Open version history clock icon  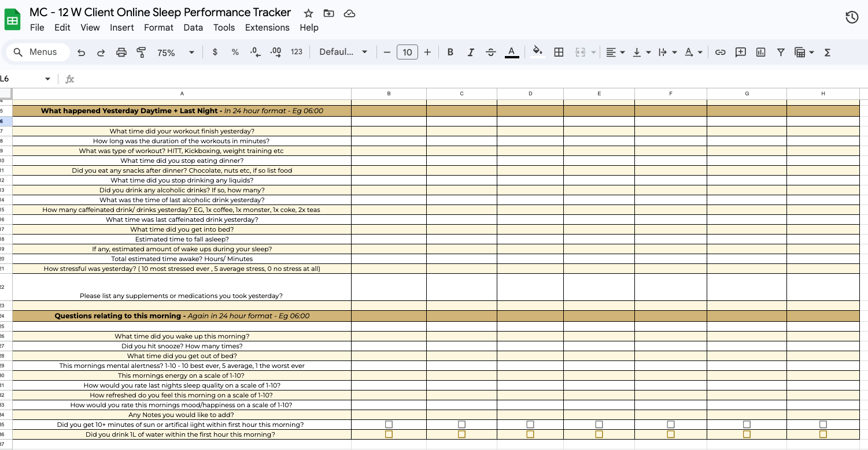coord(852,17)
